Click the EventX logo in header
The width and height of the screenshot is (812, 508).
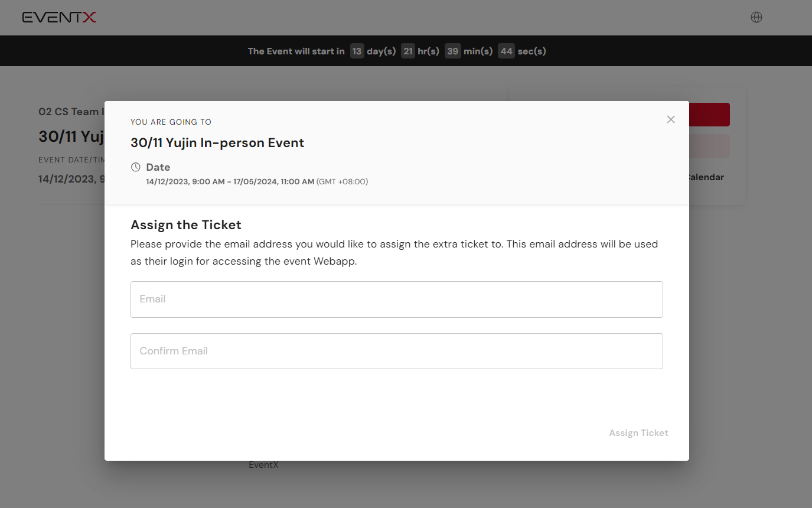pos(59,18)
